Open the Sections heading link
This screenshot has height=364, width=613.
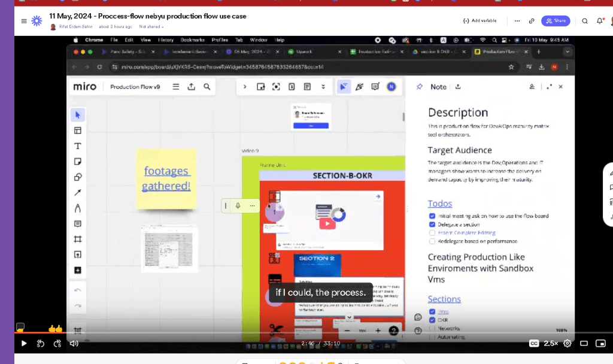coord(444,299)
